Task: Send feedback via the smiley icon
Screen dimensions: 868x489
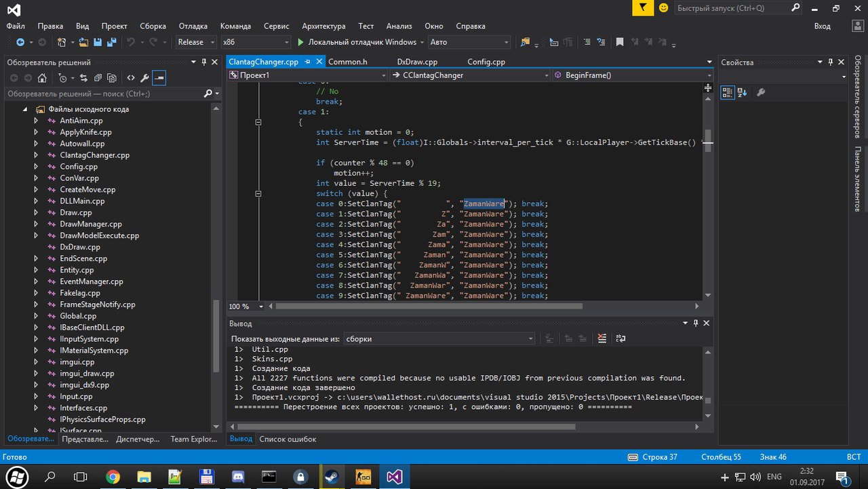Action: [663, 7]
